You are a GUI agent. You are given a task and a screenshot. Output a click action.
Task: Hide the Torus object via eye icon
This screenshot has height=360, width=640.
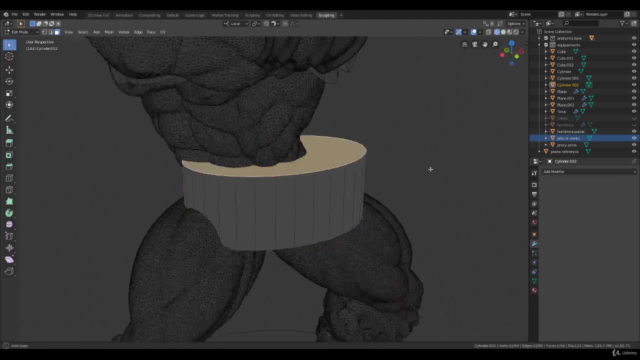tap(634, 111)
